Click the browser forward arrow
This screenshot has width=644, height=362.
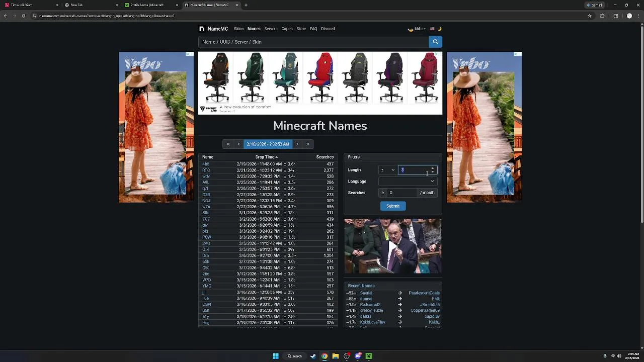(x=15, y=16)
